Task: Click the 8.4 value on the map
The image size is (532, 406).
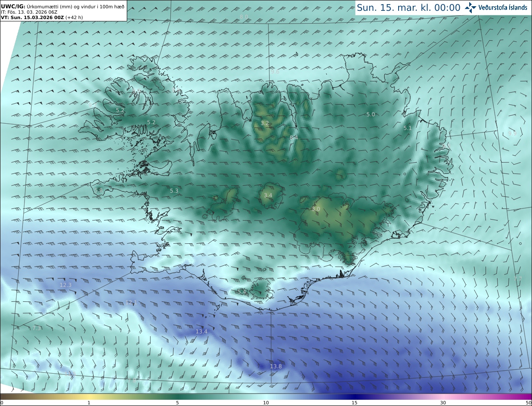Action: [x=294, y=137]
